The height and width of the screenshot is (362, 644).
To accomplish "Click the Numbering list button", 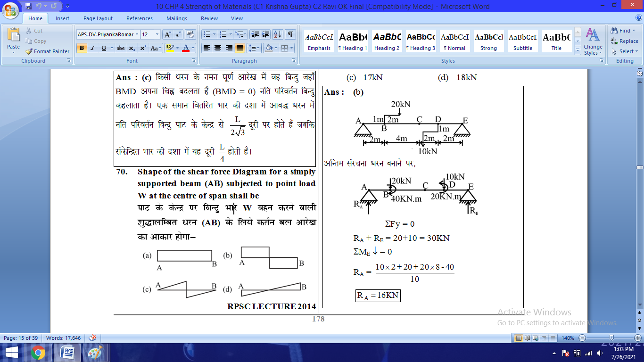I will tap(224, 34).
